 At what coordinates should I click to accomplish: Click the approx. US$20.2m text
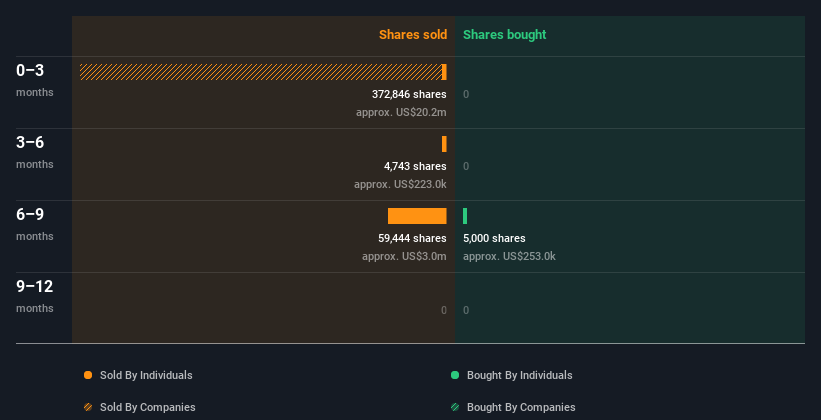tap(401, 112)
